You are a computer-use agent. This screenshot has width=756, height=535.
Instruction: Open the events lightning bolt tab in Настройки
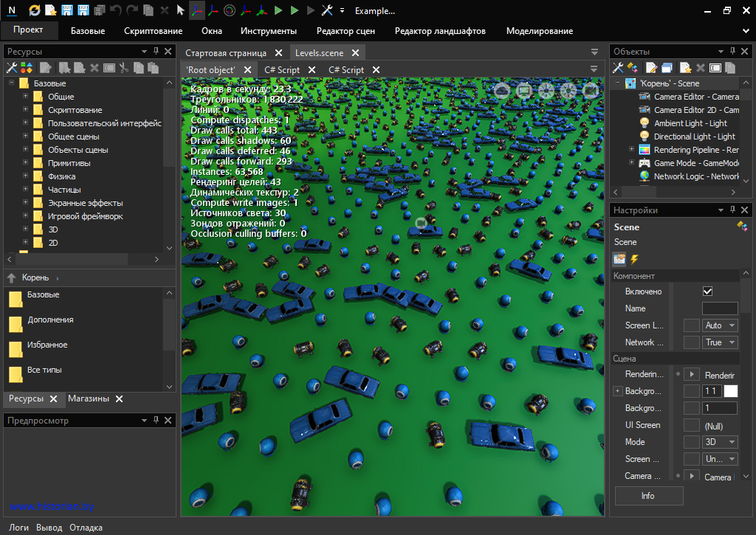click(634, 259)
